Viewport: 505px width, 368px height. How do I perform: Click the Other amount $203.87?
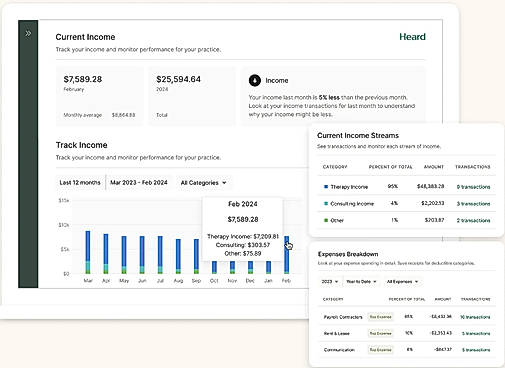coord(434,220)
